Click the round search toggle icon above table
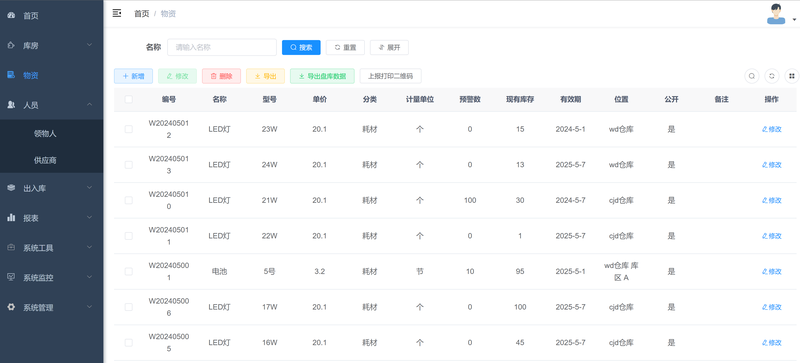Viewport: 800px width, 363px height. tap(752, 76)
